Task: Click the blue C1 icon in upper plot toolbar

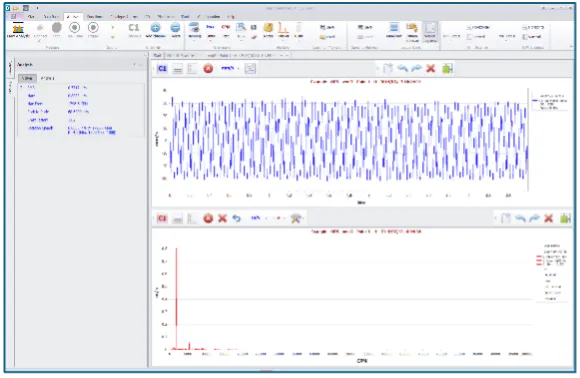Action: pos(162,68)
